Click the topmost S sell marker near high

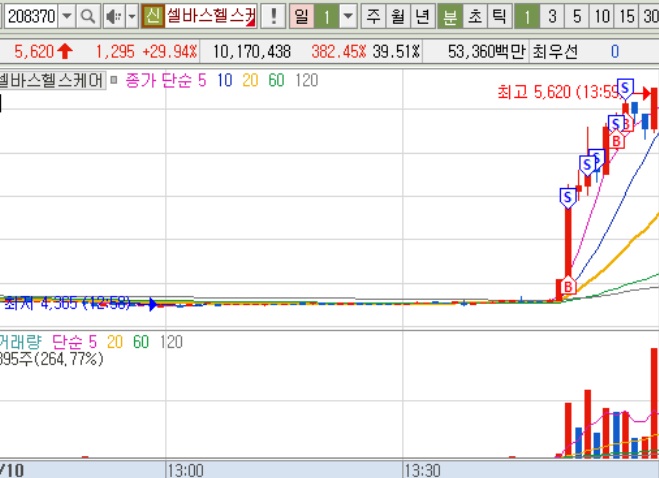coord(627,88)
